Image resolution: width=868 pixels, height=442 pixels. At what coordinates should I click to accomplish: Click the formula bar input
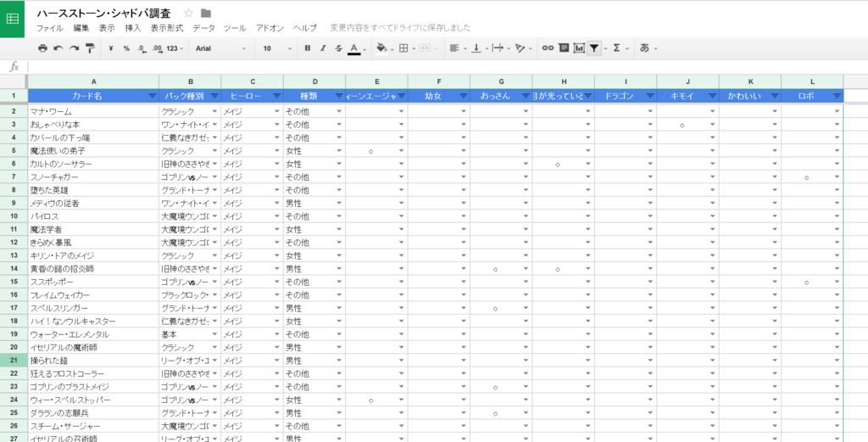click(446, 66)
